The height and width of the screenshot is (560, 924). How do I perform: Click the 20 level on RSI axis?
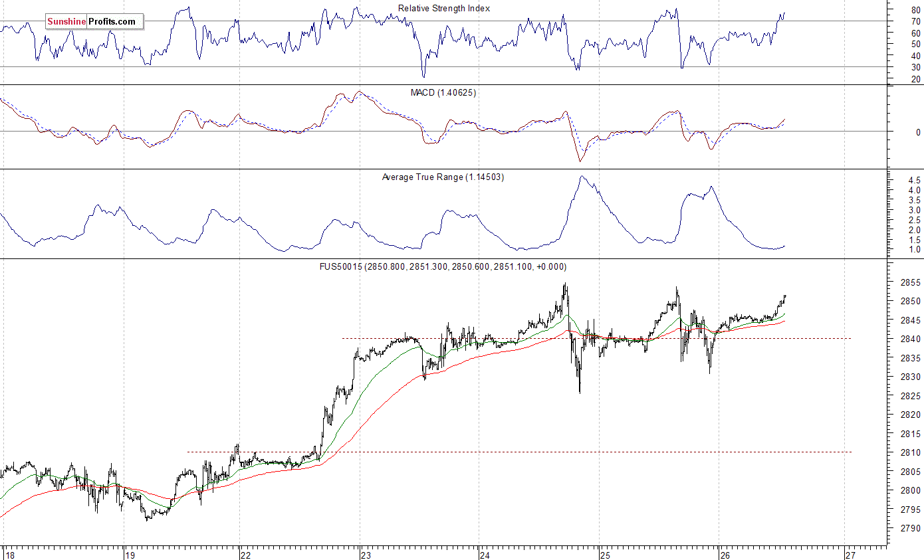[915, 80]
